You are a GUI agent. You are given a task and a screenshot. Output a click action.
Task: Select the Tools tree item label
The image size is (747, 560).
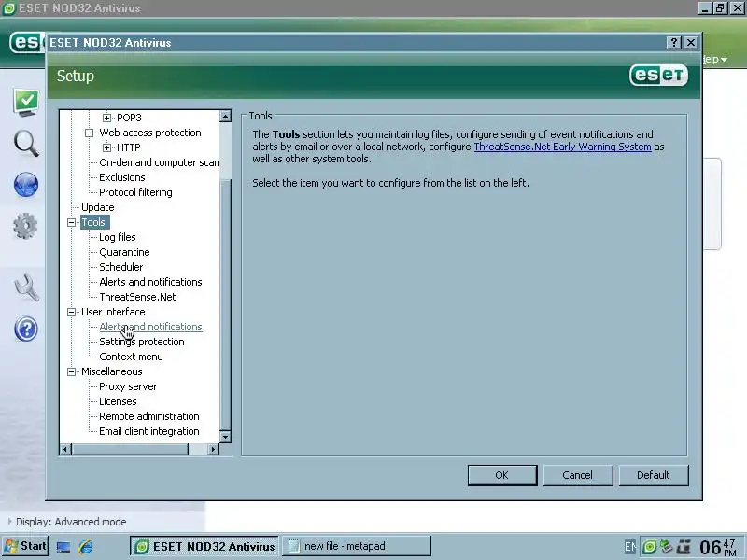(x=93, y=222)
